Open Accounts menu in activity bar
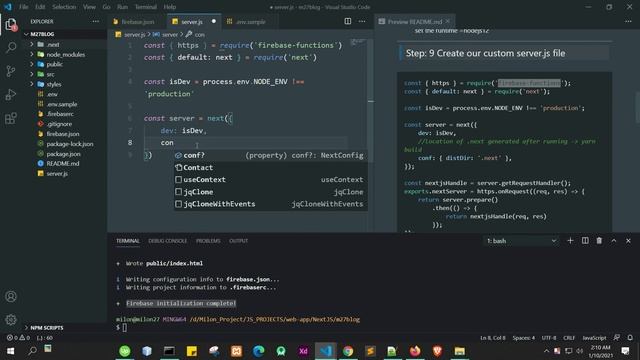640x360 pixels. coord(11,296)
